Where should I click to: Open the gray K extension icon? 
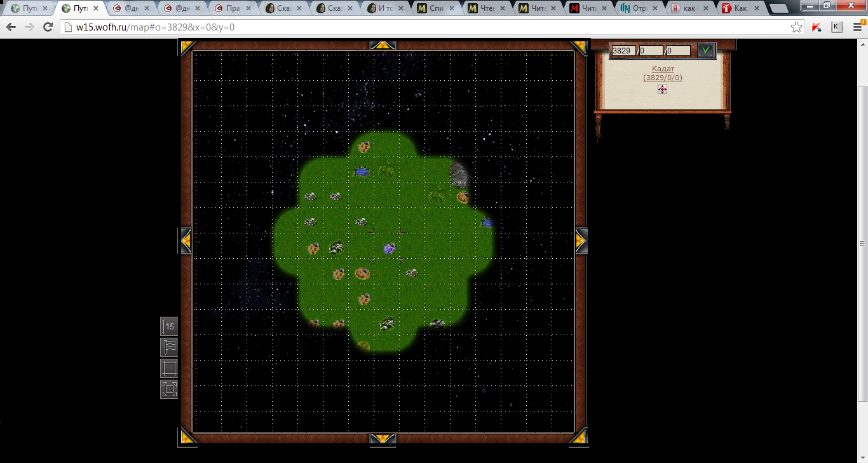pyautogui.click(x=837, y=27)
